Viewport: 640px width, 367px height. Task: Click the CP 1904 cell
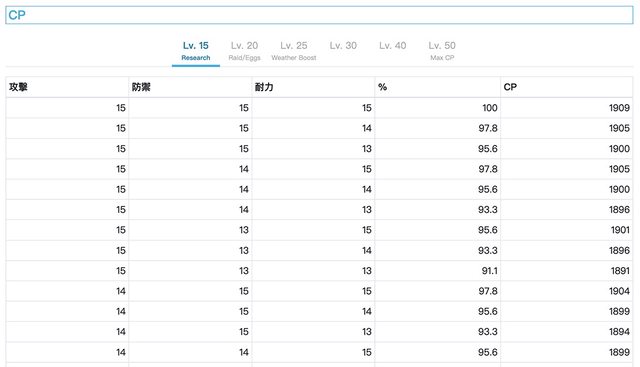[567, 291]
